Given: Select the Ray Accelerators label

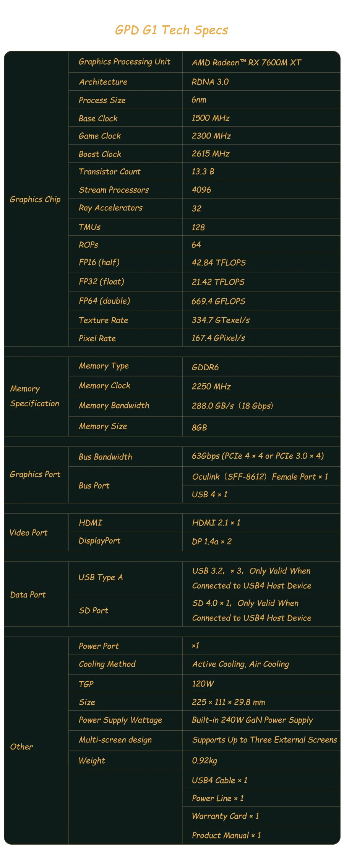Looking at the screenshot, I should 110,208.
